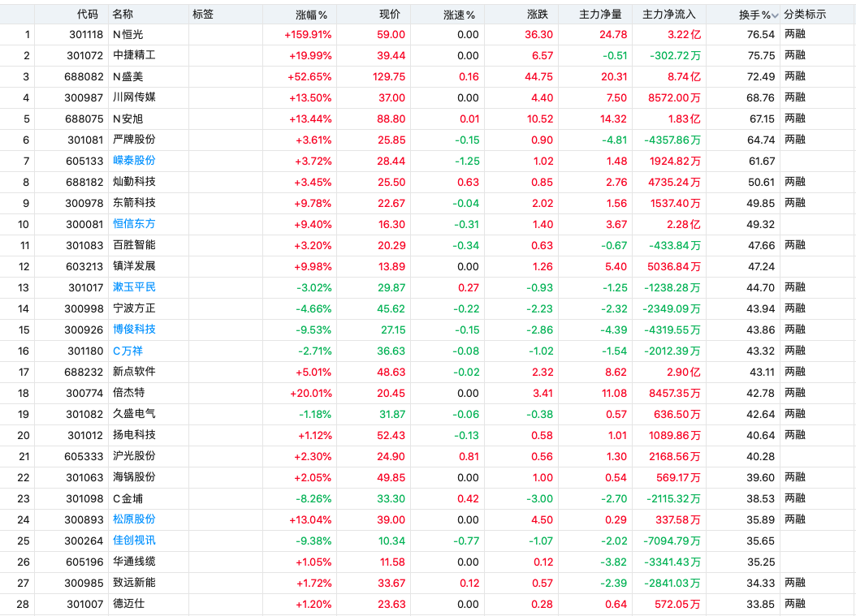Select the 灿勤科技 stock name
Image resolution: width=856 pixels, height=616 pixels.
click(134, 182)
